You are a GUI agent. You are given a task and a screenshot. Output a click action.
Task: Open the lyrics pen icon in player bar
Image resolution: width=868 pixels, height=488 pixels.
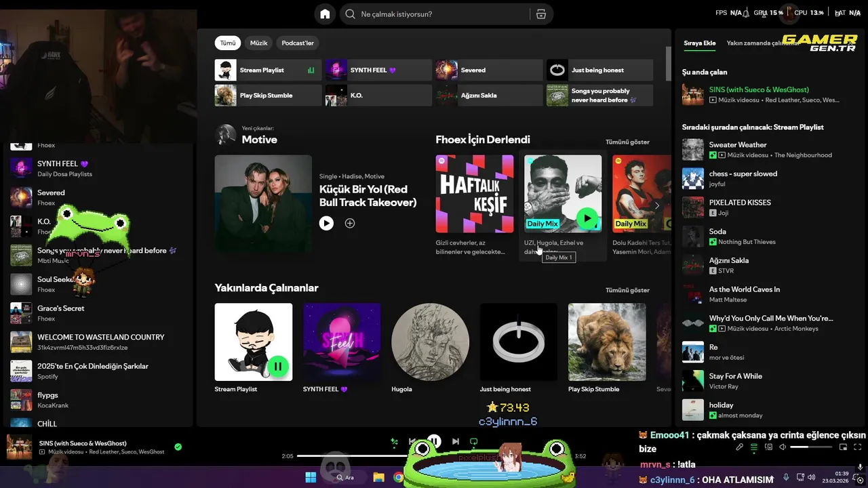pos(739,447)
